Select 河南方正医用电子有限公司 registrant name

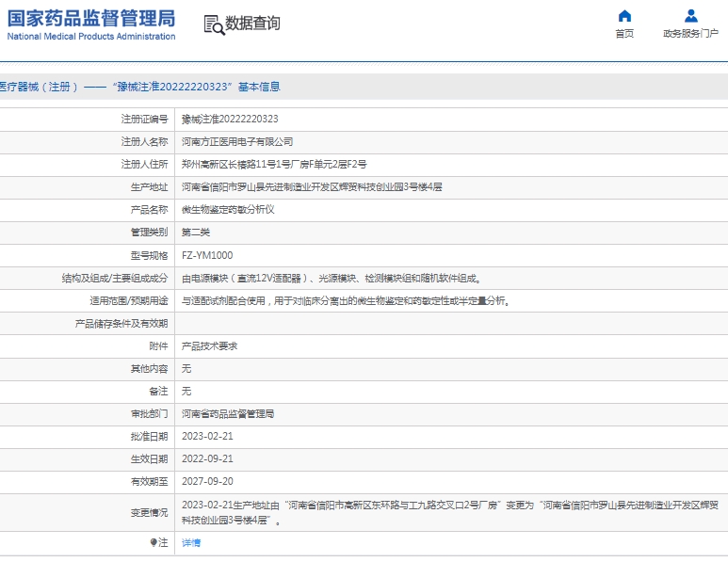coord(237,141)
